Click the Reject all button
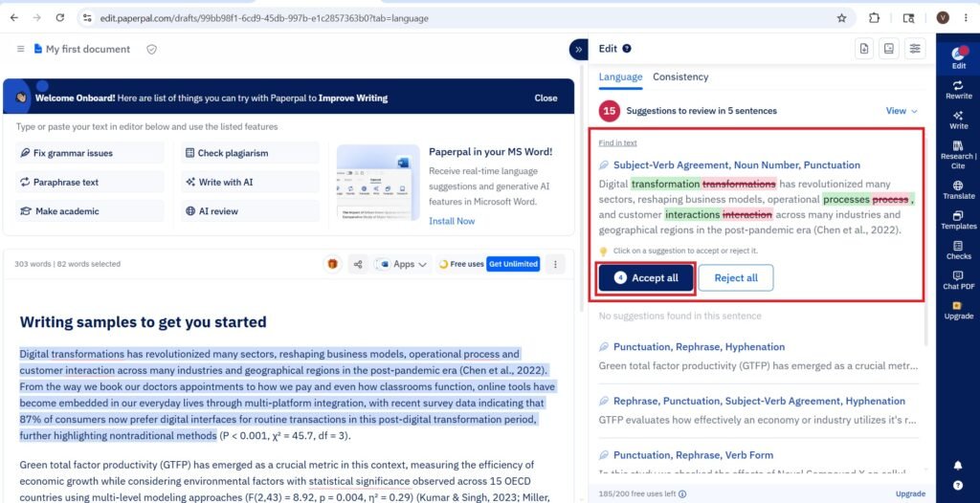This screenshot has width=980, height=503. 736,278
